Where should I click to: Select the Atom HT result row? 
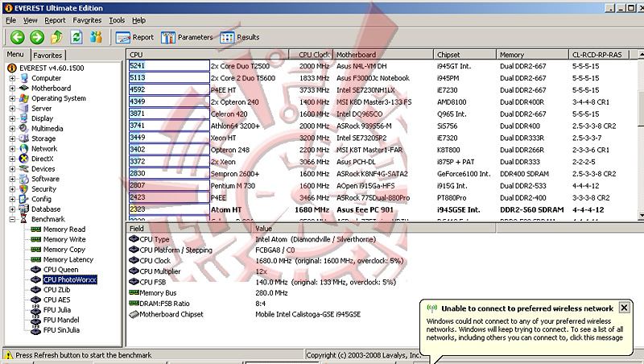(x=382, y=209)
